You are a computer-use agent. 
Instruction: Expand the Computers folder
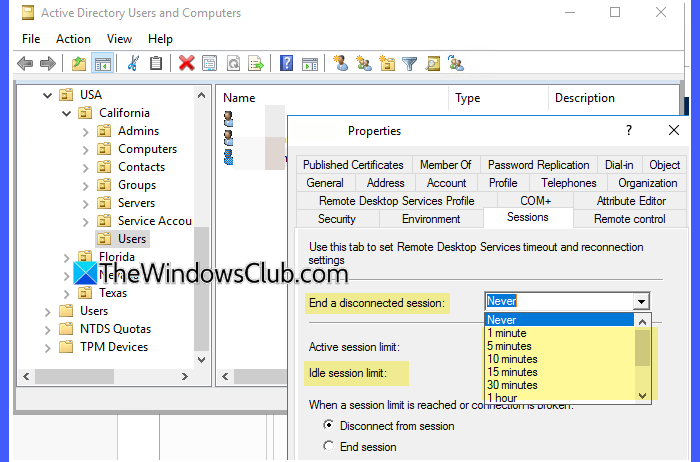coord(85,150)
